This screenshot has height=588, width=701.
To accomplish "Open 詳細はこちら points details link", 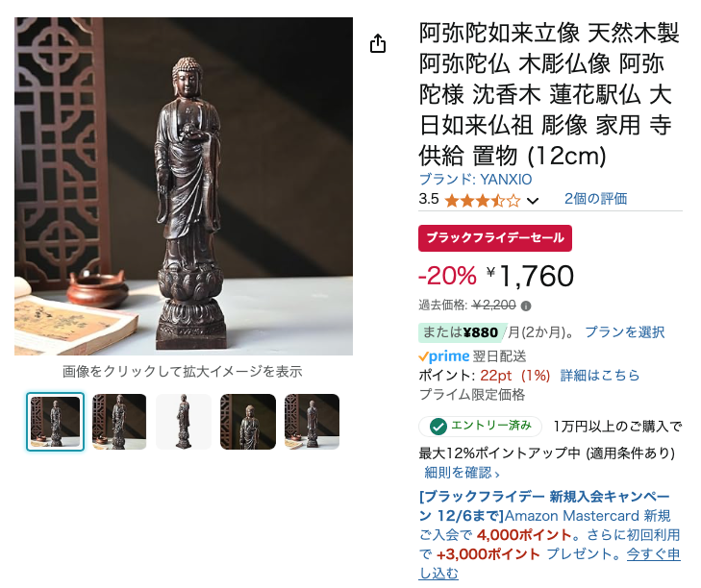I will (x=600, y=376).
